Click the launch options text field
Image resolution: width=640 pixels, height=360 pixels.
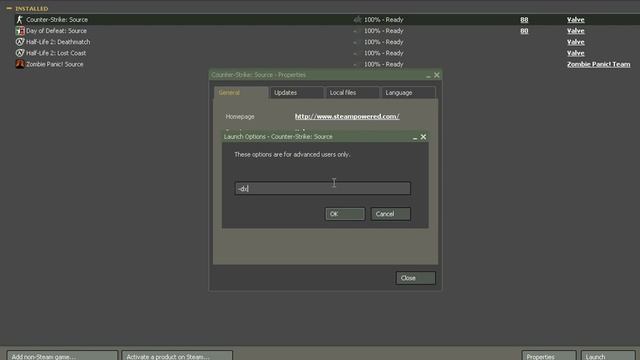pos(322,188)
